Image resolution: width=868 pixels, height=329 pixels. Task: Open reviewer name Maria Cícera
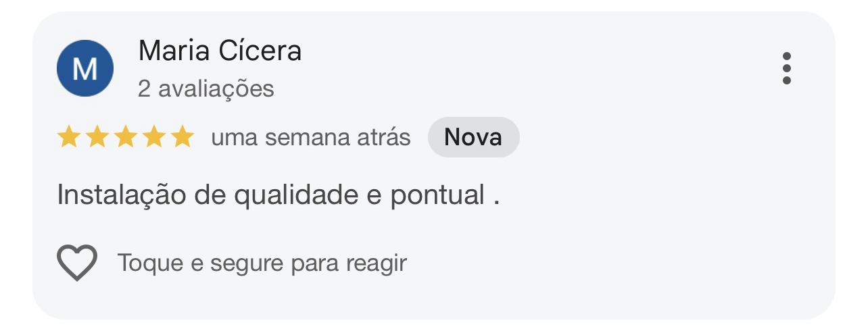220,51
